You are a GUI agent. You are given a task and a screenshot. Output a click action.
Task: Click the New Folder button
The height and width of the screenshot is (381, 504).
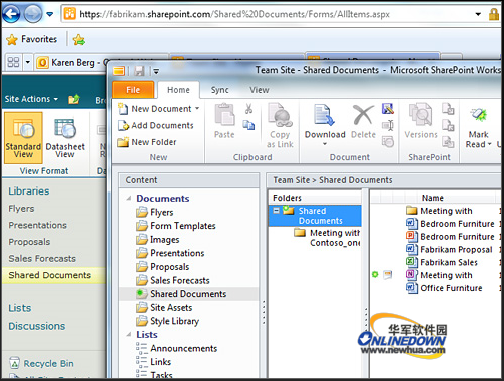[x=147, y=142]
